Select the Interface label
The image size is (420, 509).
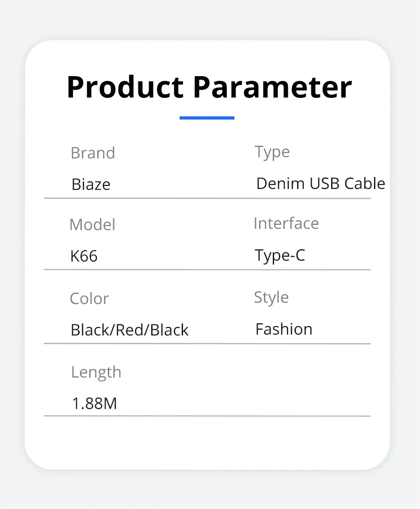[x=286, y=224]
